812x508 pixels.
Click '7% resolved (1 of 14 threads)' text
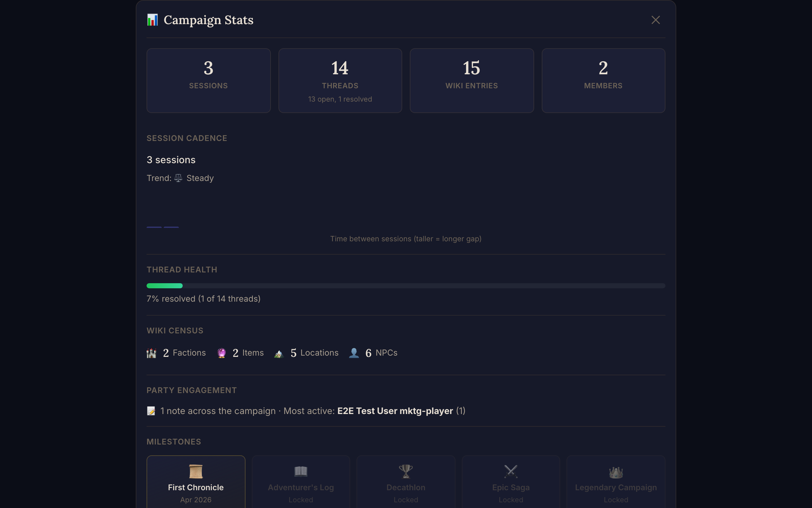(204, 299)
